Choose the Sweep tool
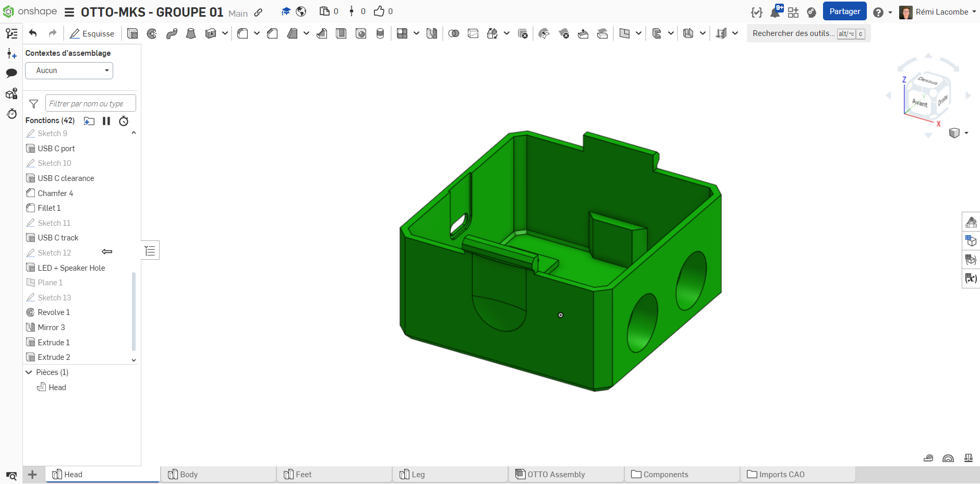 tap(172, 34)
